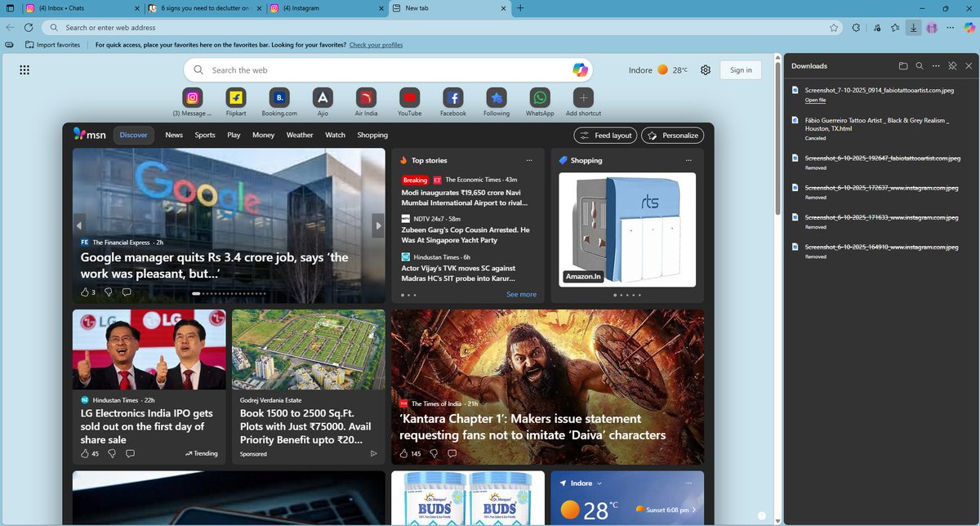Open the Instagram messages shortcut tile
This screenshot has height=526, width=980.
pyautogui.click(x=192, y=98)
